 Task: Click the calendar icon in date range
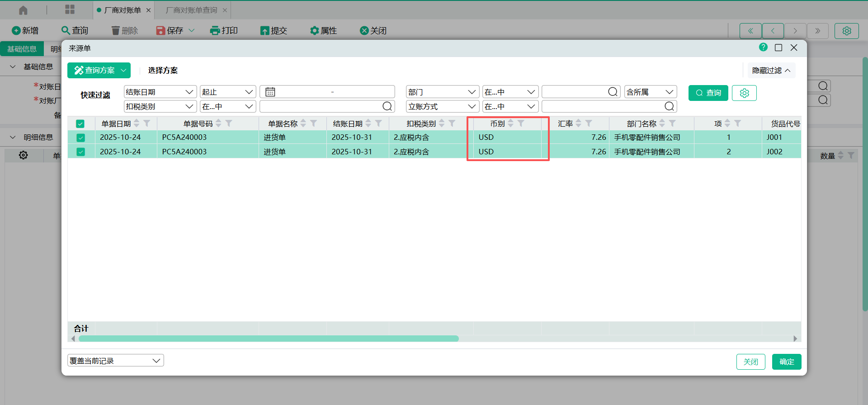pyautogui.click(x=270, y=92)
